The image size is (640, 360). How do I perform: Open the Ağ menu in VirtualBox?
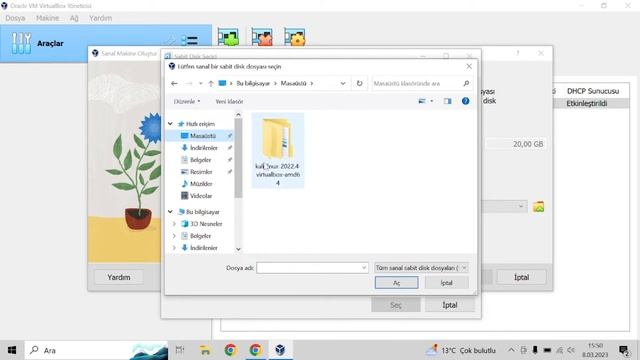(x=74, y=18)
